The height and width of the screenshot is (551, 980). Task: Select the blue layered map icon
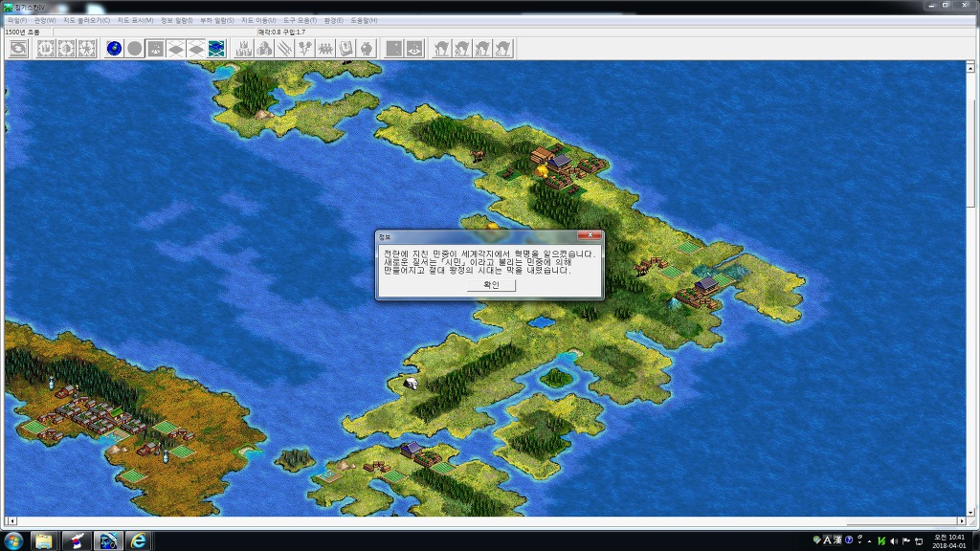217,48
